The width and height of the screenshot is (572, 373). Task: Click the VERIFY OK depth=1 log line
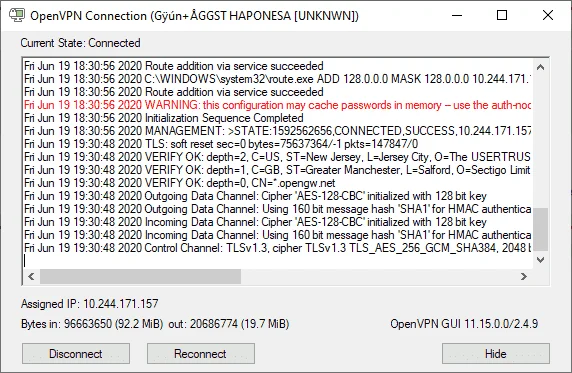pos(277,170)
